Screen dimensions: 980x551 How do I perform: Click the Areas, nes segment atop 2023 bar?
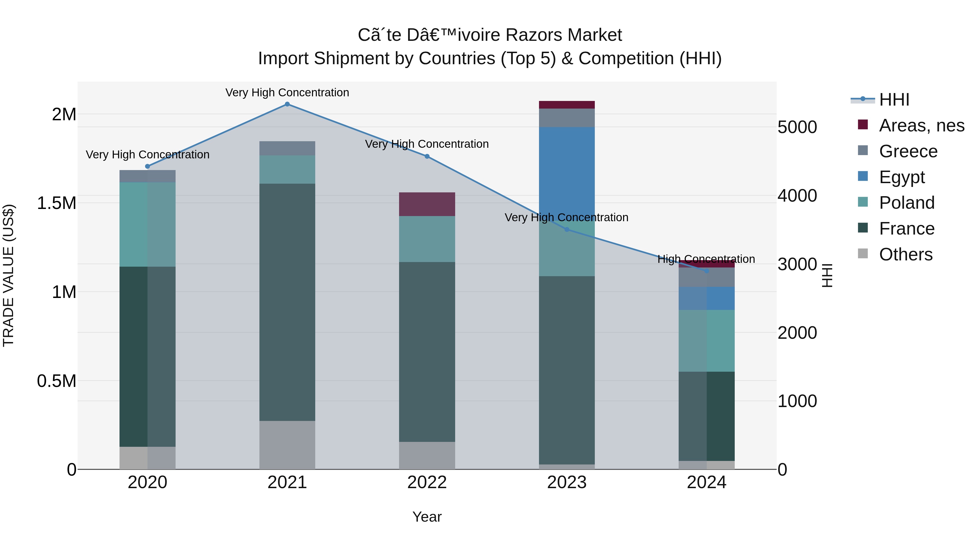567,105
